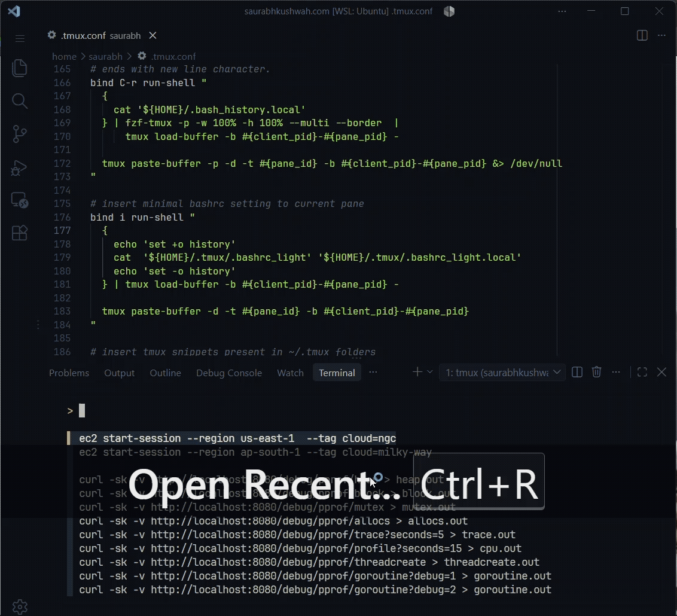Switch to the Problems panel tab
The width and height of the screenshot is (677, 616).
click(x=69, y=373)
